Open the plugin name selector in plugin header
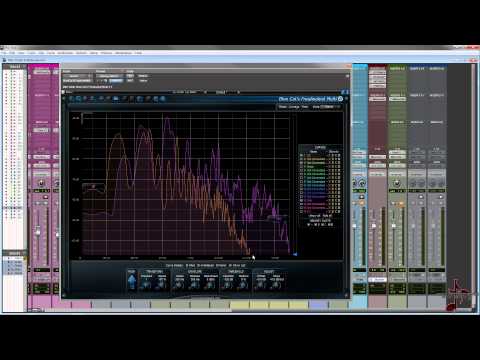 pos(77,81)
